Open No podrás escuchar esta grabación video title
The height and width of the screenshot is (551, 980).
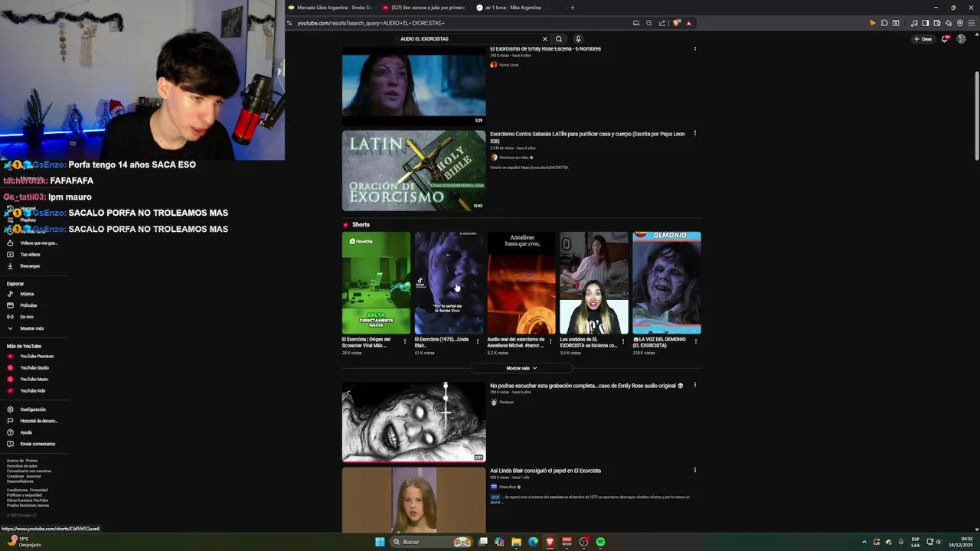point(586,386)
